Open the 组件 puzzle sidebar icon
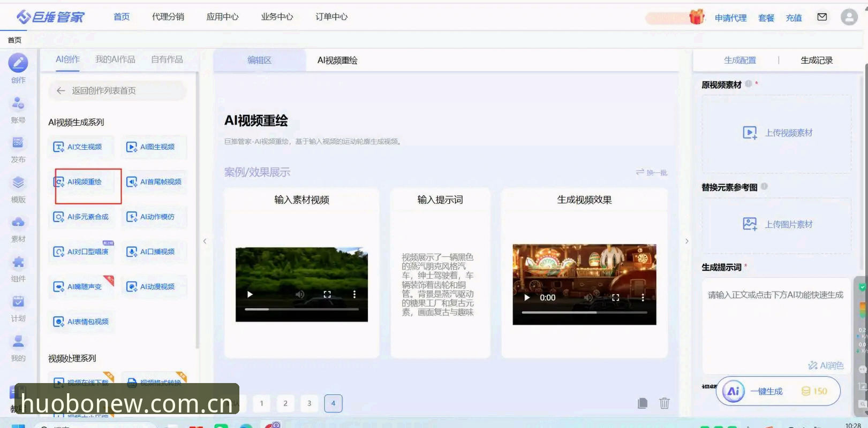The height and width of the screenshot is (428, 868). pos(18,262)
